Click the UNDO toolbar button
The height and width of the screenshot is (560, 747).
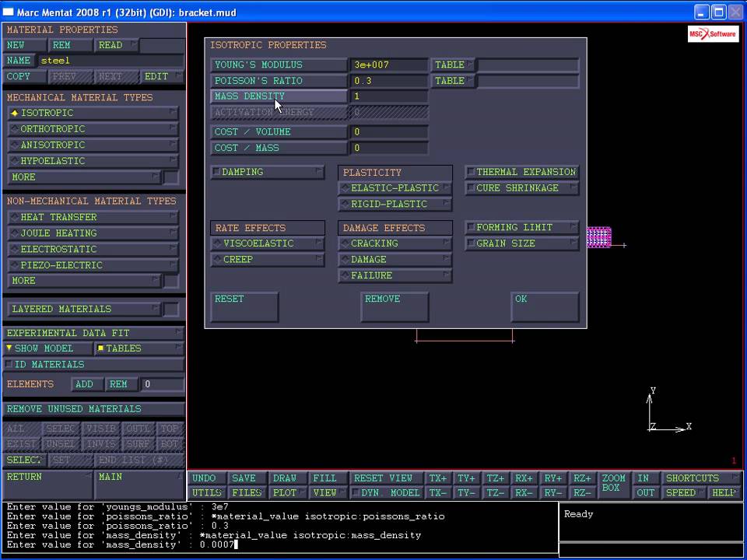click(x=207, y=478)
